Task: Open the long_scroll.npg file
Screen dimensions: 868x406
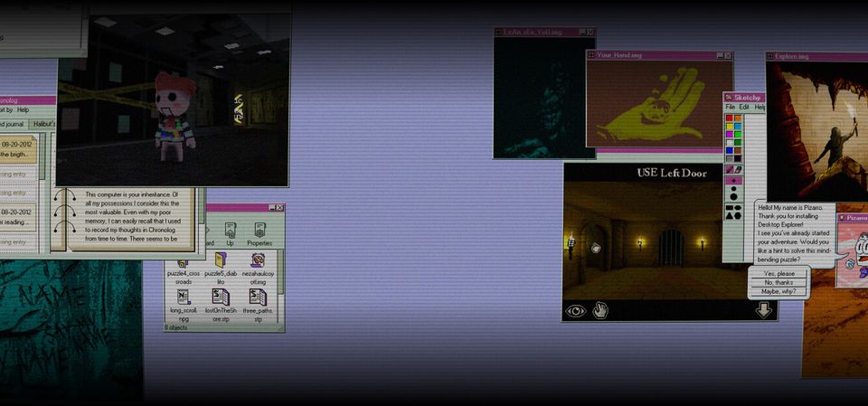Action: tap(184, 306)
